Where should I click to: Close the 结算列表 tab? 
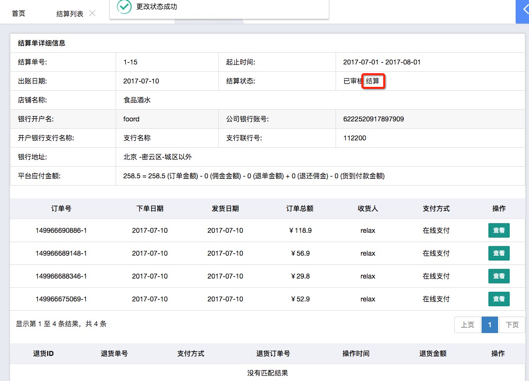tap(92, 13)
